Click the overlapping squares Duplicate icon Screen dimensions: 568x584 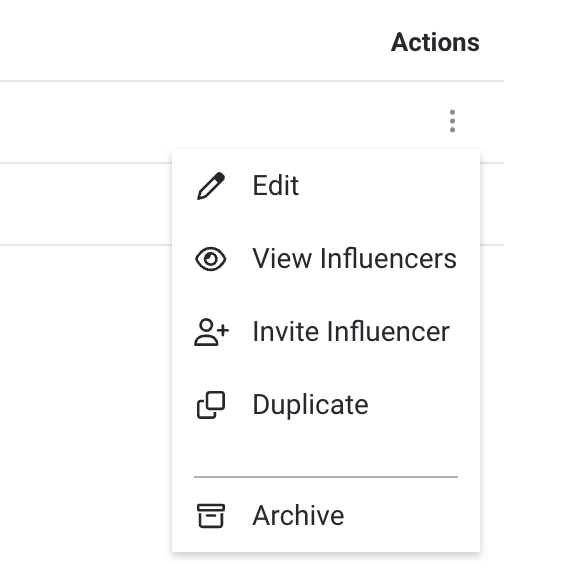[x=211, y=405]
